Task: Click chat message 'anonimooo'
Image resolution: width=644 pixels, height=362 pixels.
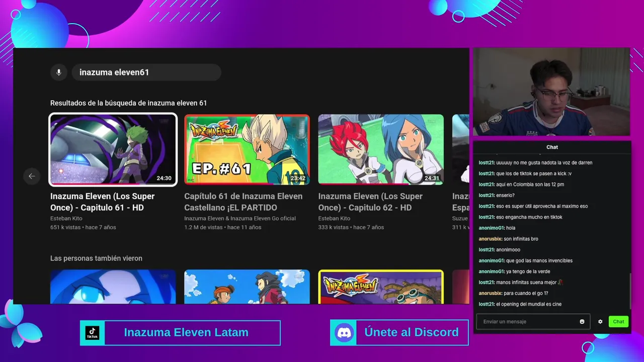Action: point(508,250)
